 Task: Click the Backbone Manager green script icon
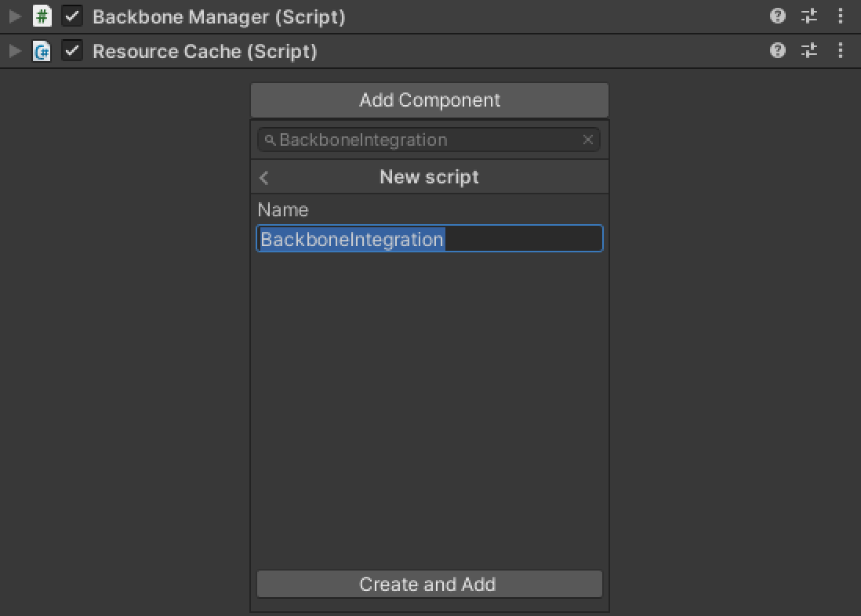pos(42,16)
